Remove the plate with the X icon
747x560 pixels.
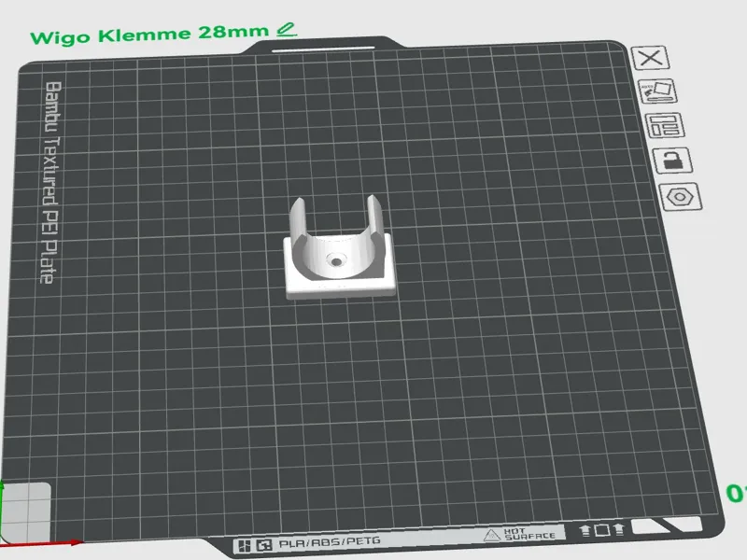coord(650,58)
